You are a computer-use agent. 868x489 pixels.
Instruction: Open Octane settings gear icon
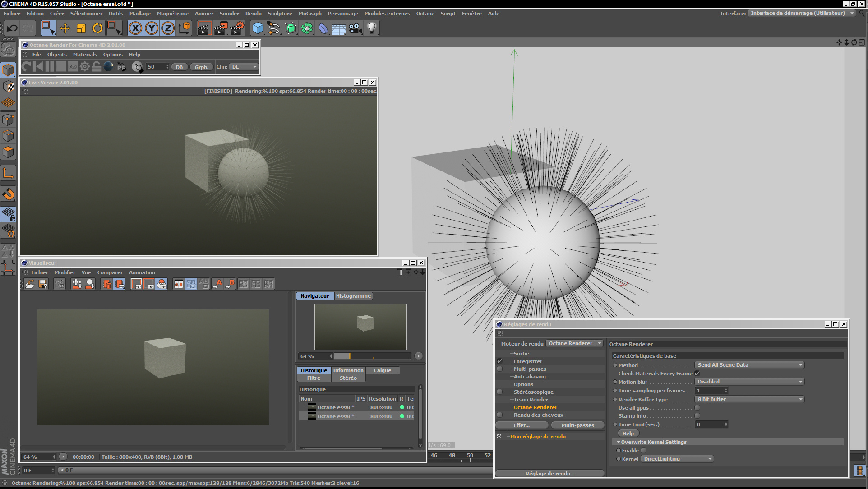(84, 67)
